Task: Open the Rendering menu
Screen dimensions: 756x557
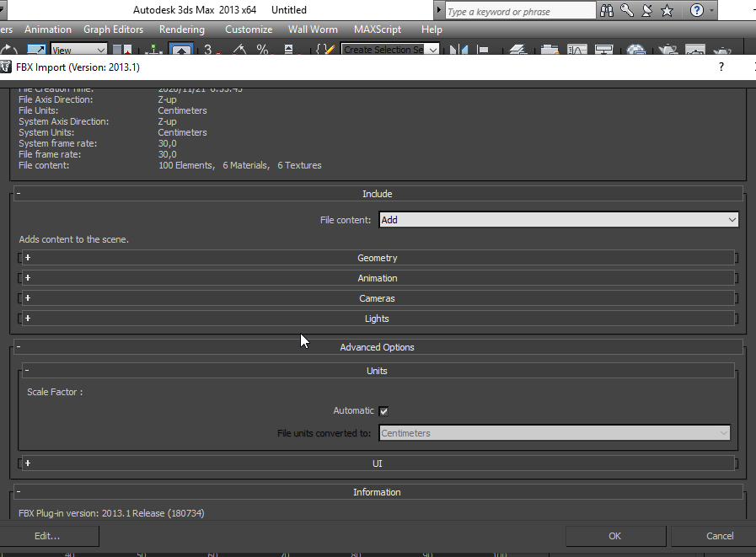Action: tap(182, 29)
